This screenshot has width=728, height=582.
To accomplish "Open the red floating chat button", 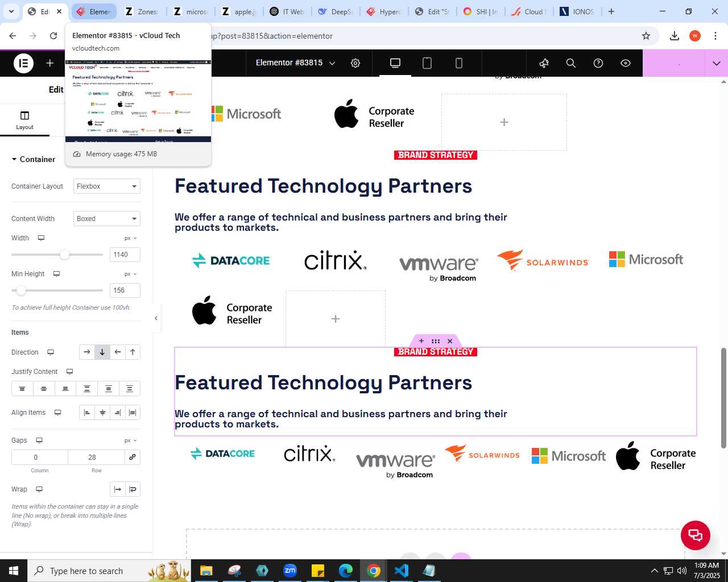I will click(x=696, y=535).
